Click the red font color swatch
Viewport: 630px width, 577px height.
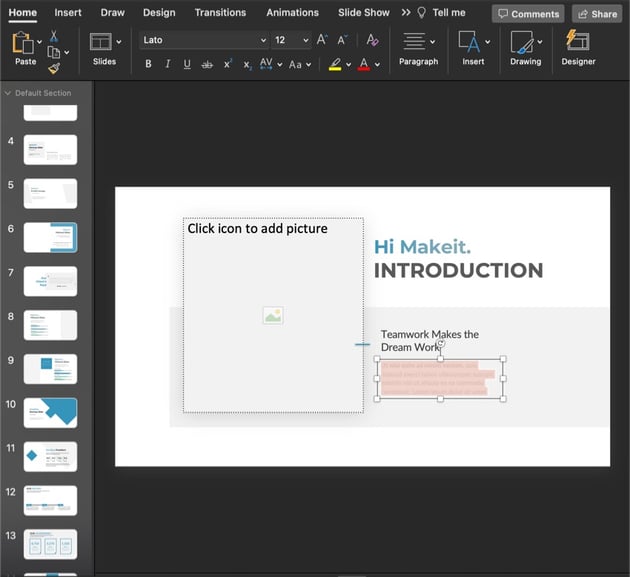pyautogui.click(x=363, y=64)
